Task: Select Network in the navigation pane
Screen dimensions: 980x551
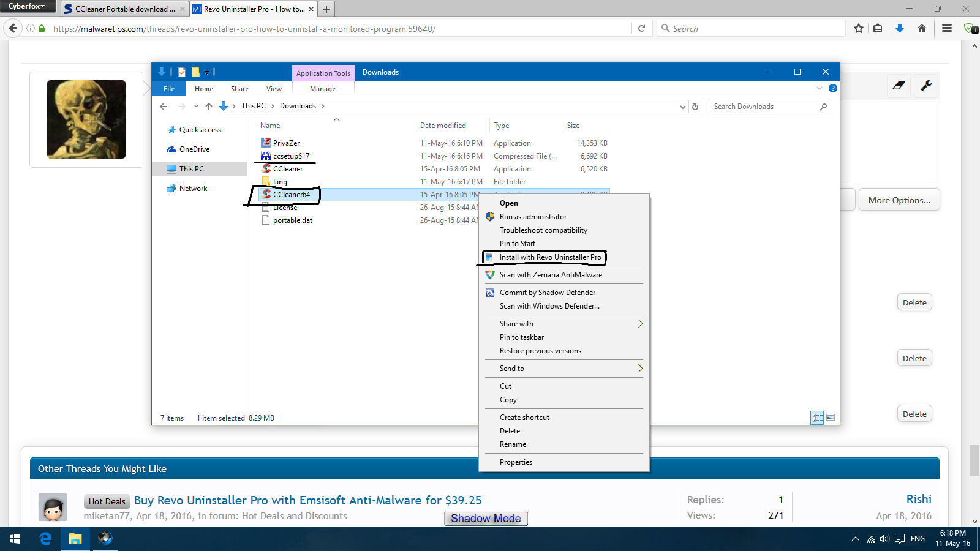Action: coord(193,189)
